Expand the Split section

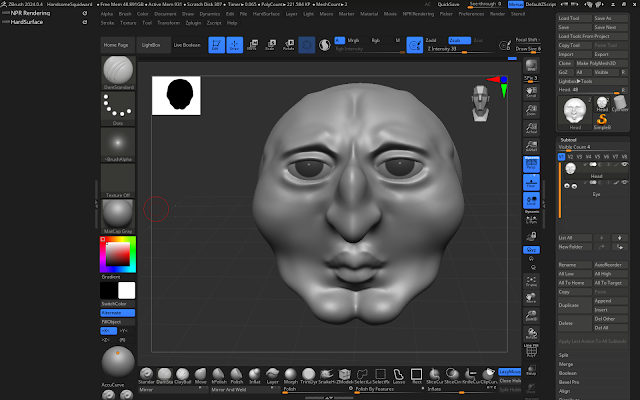pos(564,355)
